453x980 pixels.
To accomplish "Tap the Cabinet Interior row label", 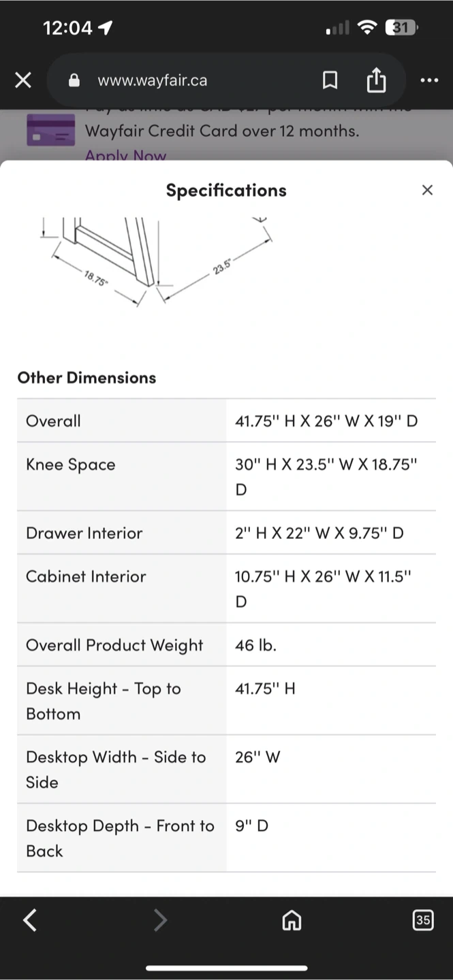I will 86,576.
